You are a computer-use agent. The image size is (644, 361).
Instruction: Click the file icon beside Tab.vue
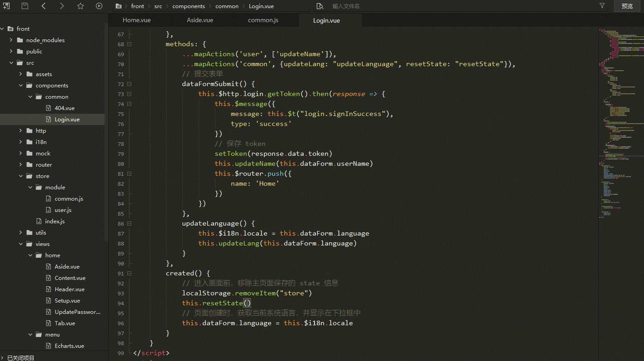49,323
